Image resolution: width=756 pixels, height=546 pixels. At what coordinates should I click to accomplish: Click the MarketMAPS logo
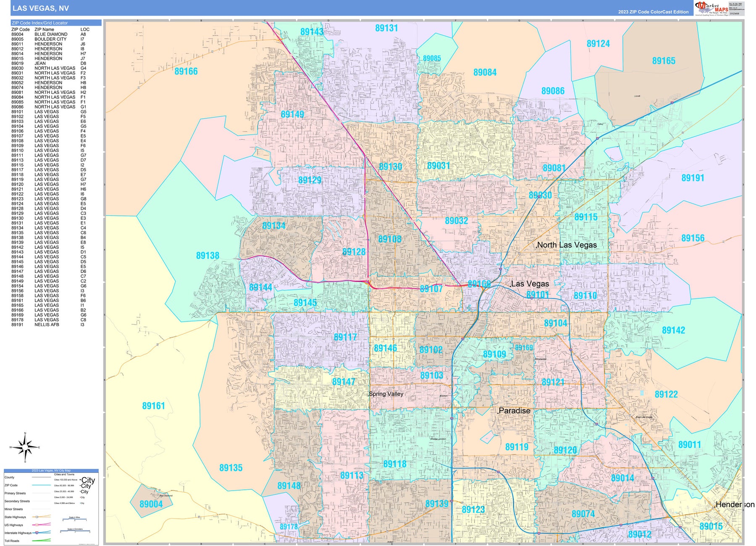click(x=712, y=8)
